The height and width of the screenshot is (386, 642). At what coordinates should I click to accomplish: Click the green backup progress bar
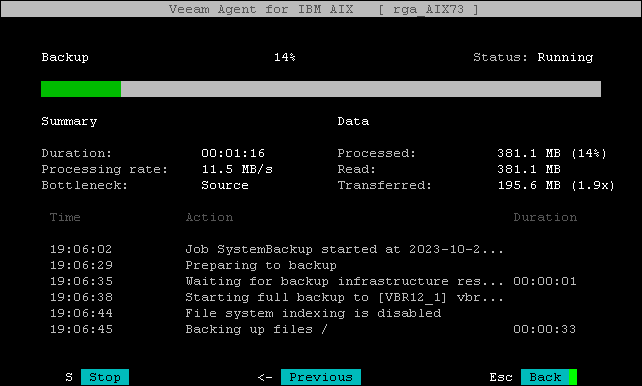tap(321, 89)
